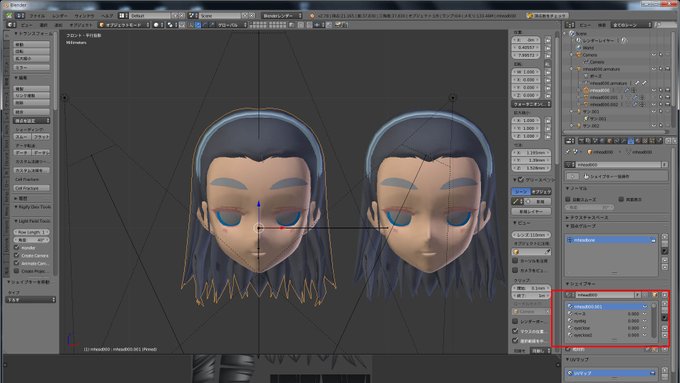680x383 pixels.
Task: Open the 検索 menu in outliner header
Action: (x=602, y=25)
